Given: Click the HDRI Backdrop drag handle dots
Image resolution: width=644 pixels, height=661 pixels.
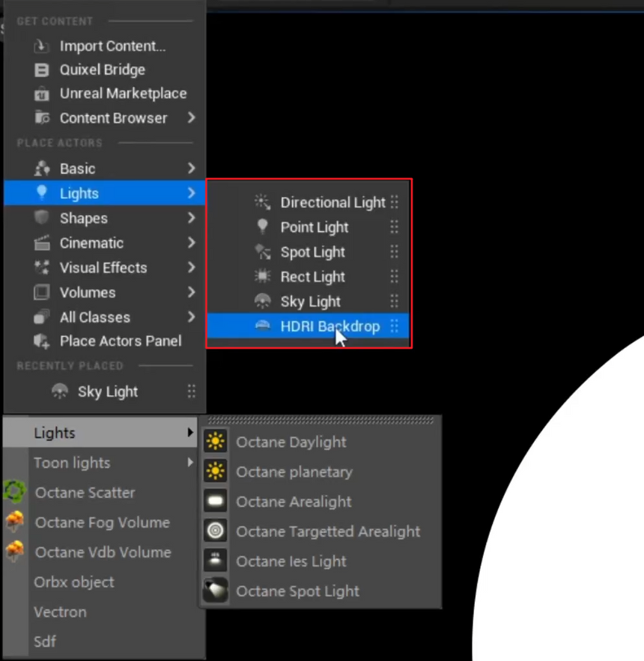Looking at the screenshot, I should pyautogui.click(x=395, y=326).
